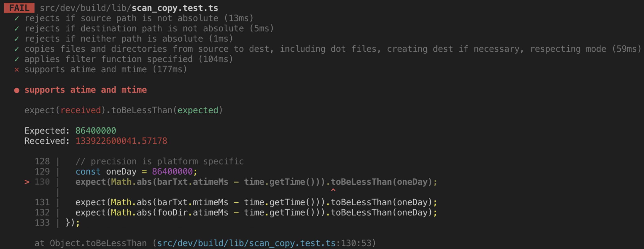Click the red cross before the failed test
The height and width of the screenshot is (249, 644).
(x=17, y=70)
